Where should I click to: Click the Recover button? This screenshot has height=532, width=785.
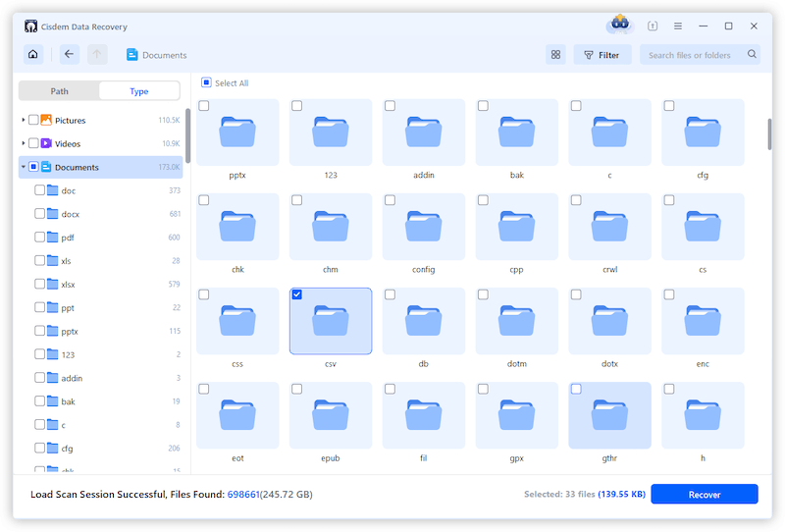pos(705,494)
